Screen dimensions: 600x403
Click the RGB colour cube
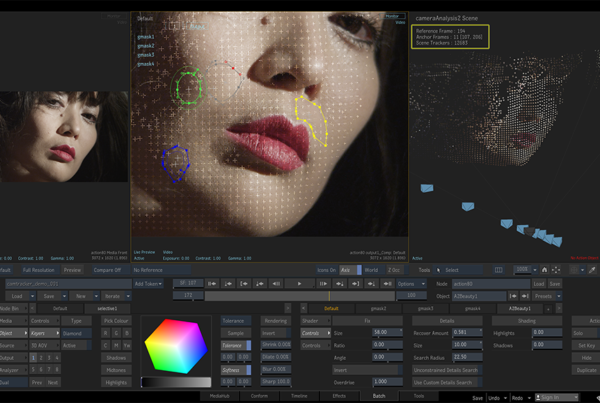tap(175, 347)
